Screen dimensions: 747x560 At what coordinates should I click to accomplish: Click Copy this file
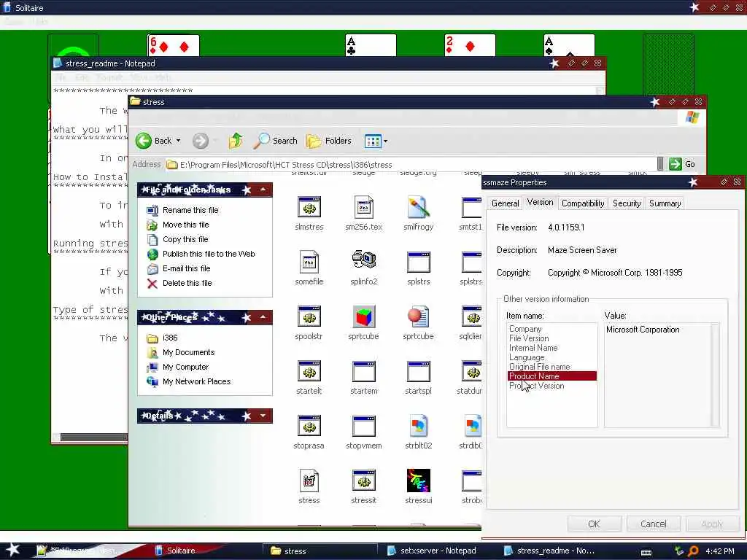pos(185,239)
